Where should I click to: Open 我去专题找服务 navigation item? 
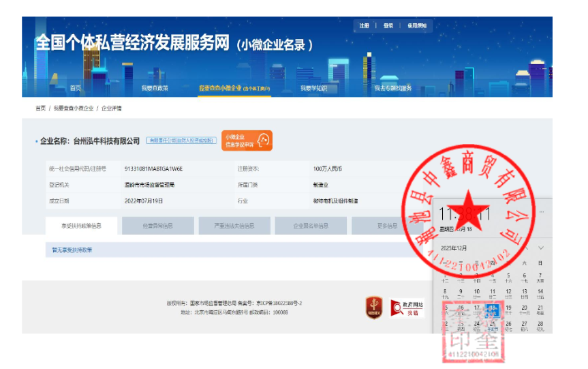coord(392,88)
